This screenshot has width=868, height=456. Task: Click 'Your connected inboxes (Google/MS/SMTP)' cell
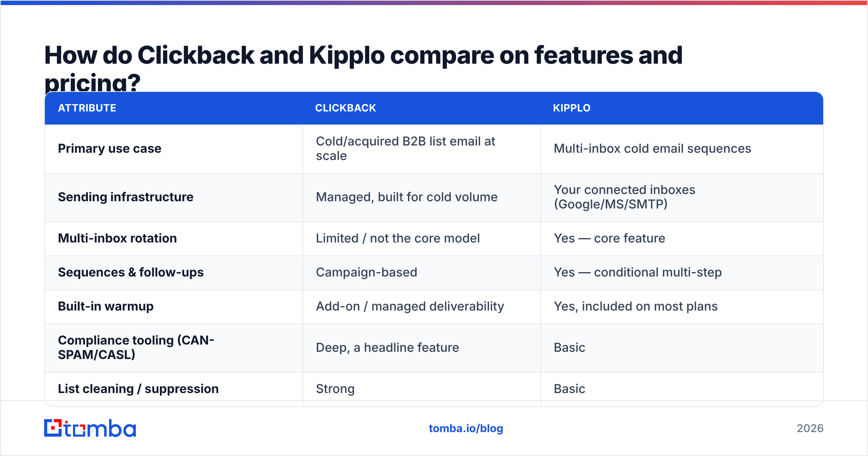(624, 197)
